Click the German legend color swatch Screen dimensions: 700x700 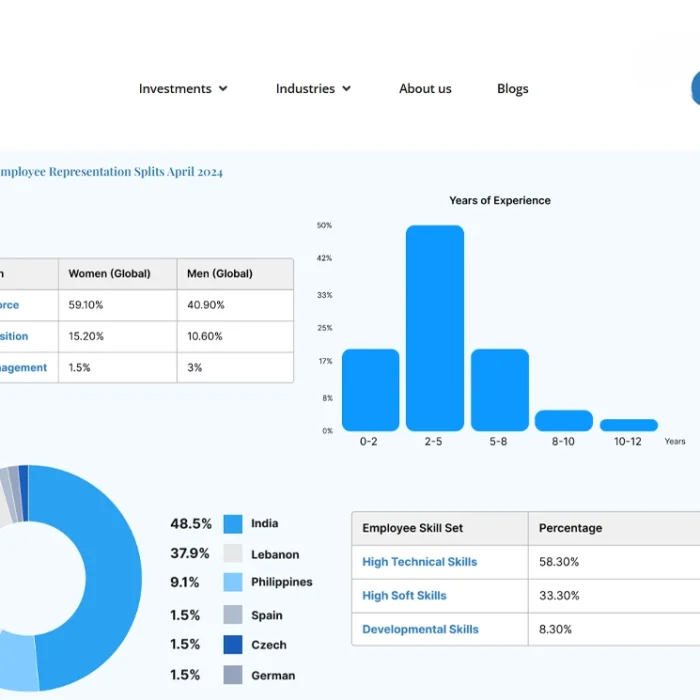tap(233, 675)
